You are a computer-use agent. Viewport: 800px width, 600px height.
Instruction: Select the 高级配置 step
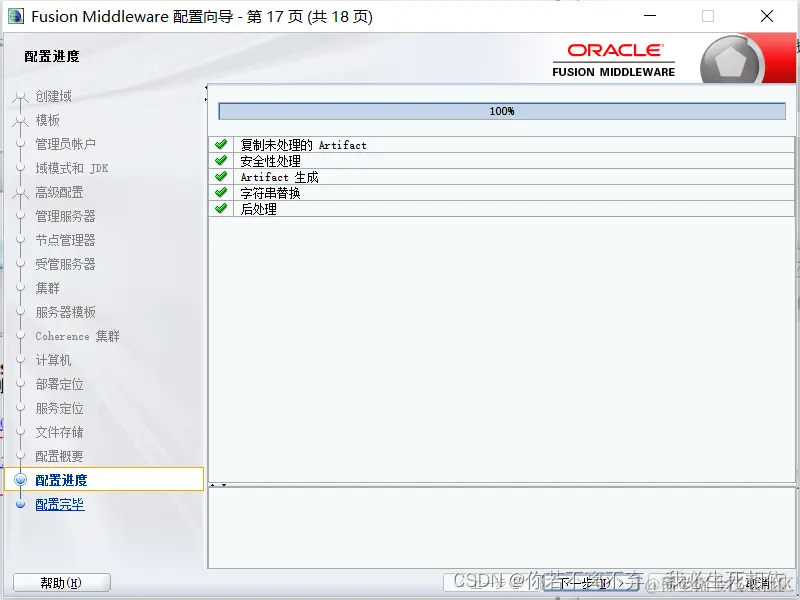click(59, 192)
